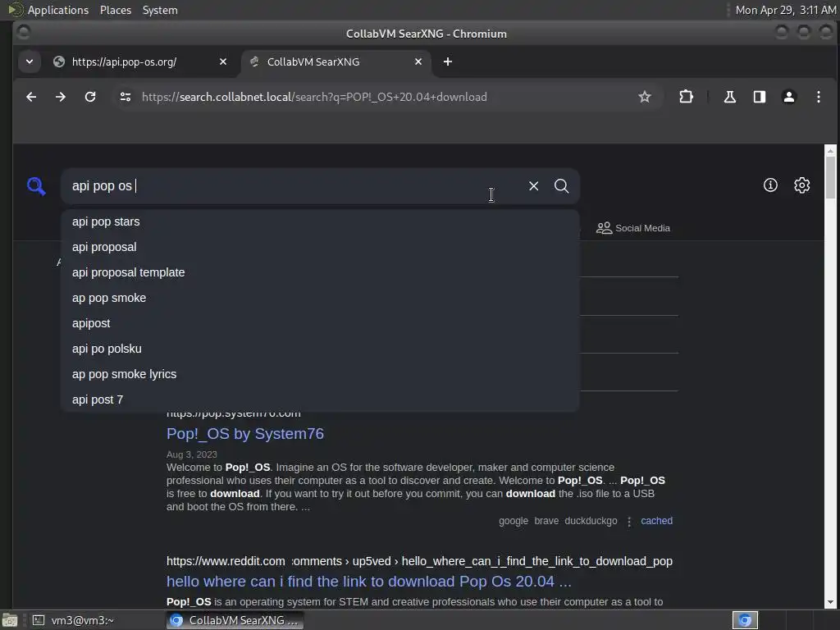Open the profile account icon
Screen dimensions: 840x630
tap(788, 97)
